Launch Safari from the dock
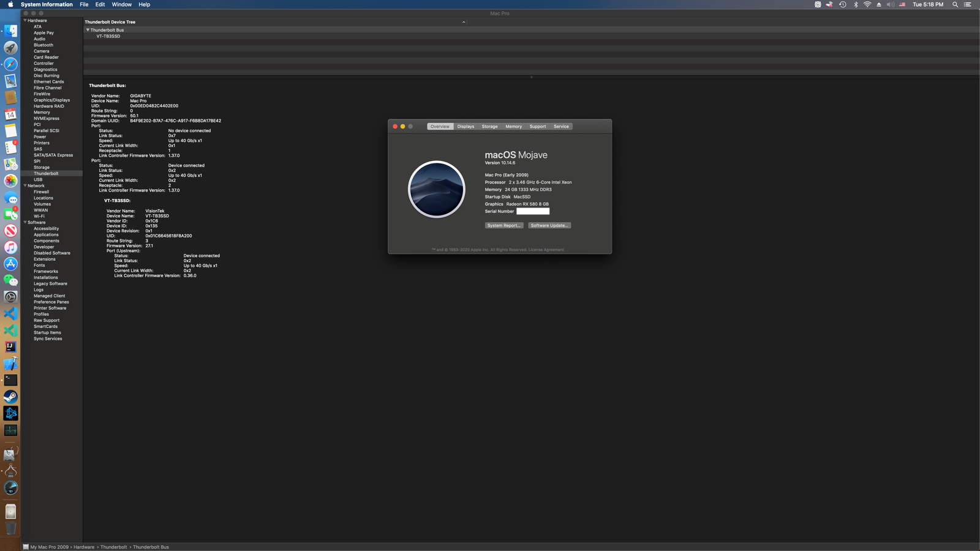 click(x=10, y=64)
